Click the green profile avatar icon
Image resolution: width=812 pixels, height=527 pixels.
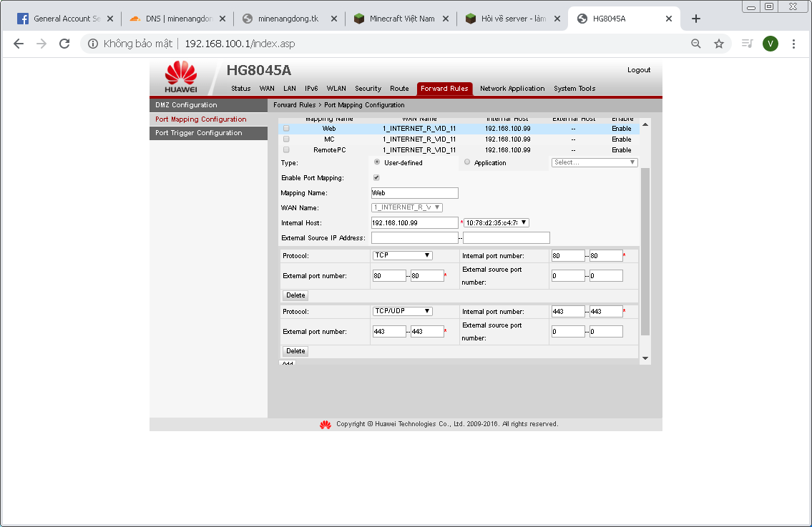coord(771,44)
